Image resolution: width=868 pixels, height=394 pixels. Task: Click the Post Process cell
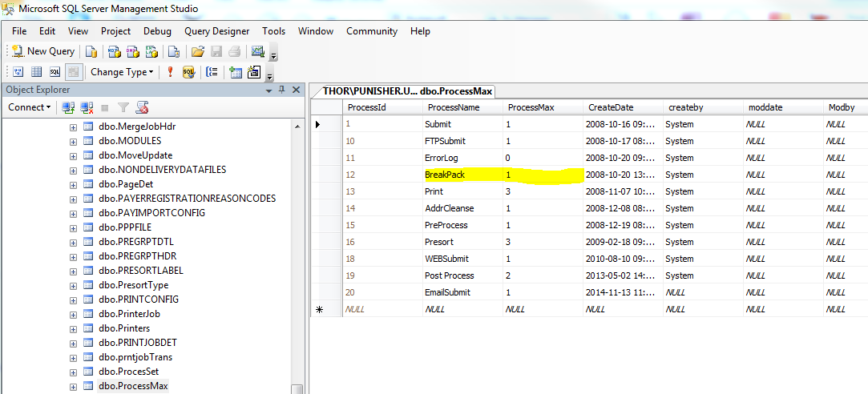click(462, 275)
